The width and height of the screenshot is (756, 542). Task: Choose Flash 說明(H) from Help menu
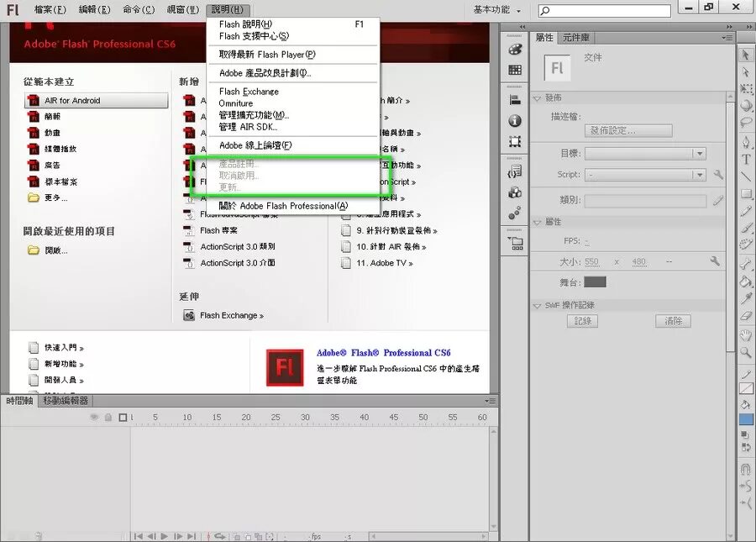pos(293,24)
